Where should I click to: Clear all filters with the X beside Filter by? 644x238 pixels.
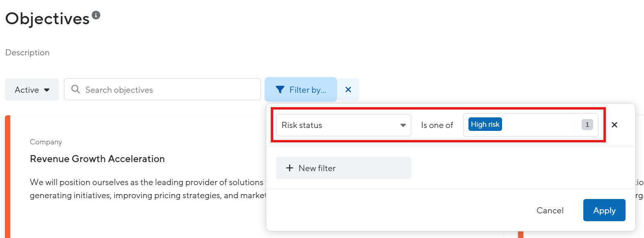click(348, 89)
